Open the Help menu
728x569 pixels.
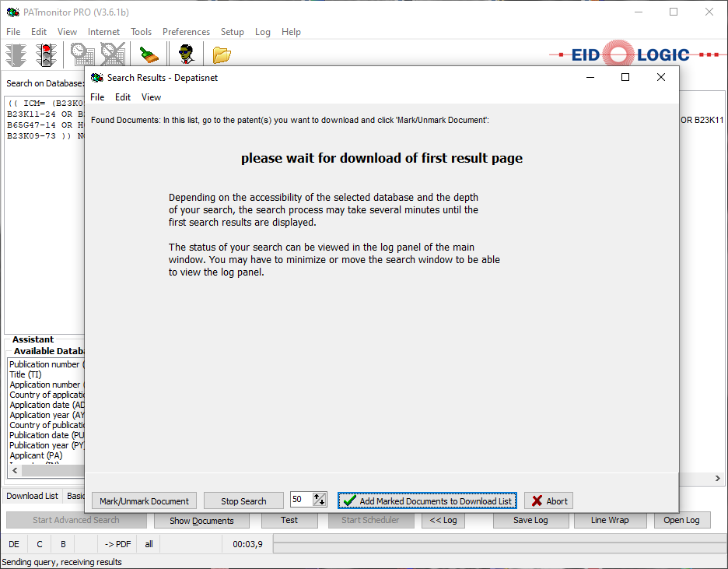(291, 32)
